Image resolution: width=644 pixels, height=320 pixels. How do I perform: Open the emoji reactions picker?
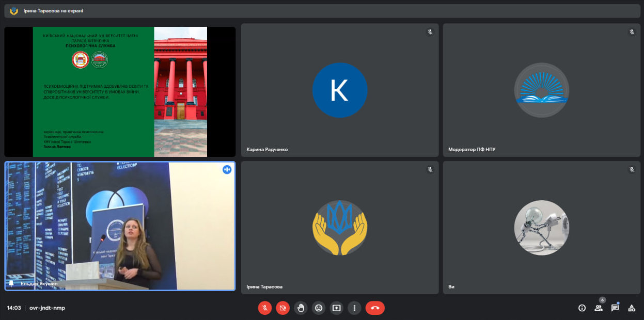coord(319,308)
